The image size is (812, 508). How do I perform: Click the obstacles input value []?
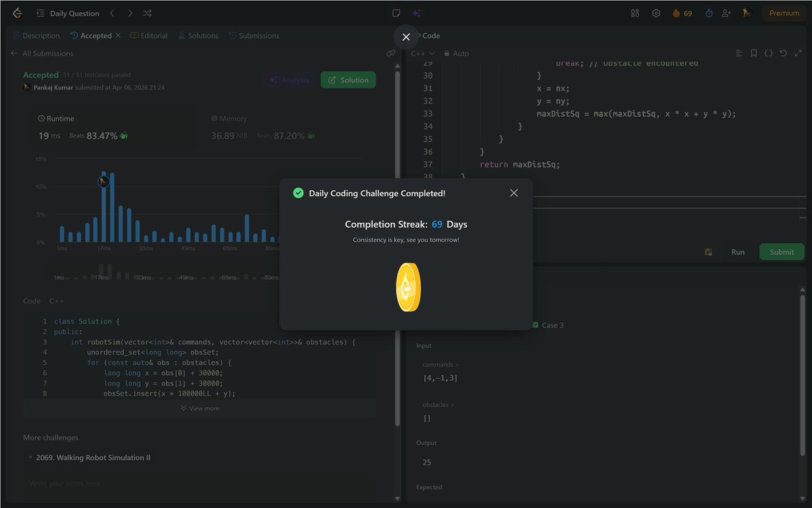pyautogui.click(x=427, y=419)
